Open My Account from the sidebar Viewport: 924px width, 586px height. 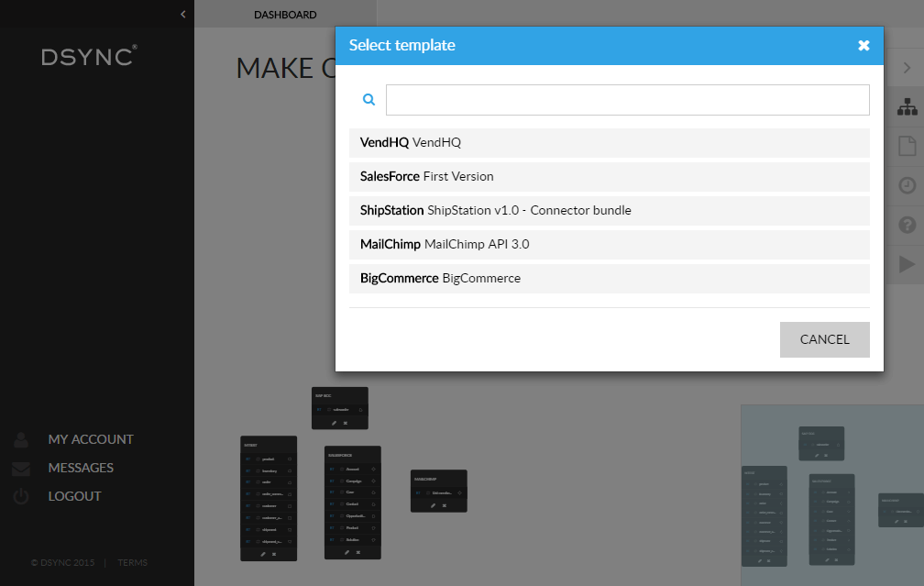click(91, 439)
